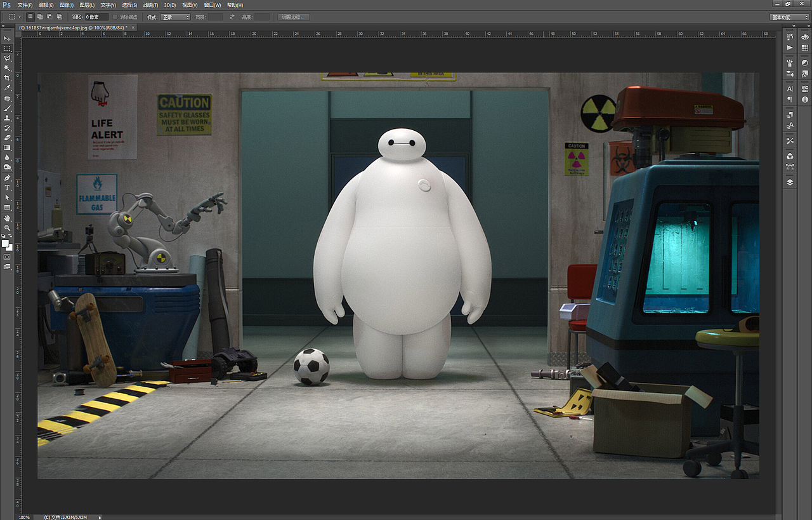Select the Zoom tool
Image resolution: width=812 pixels, height=520 pixels.
8,227
